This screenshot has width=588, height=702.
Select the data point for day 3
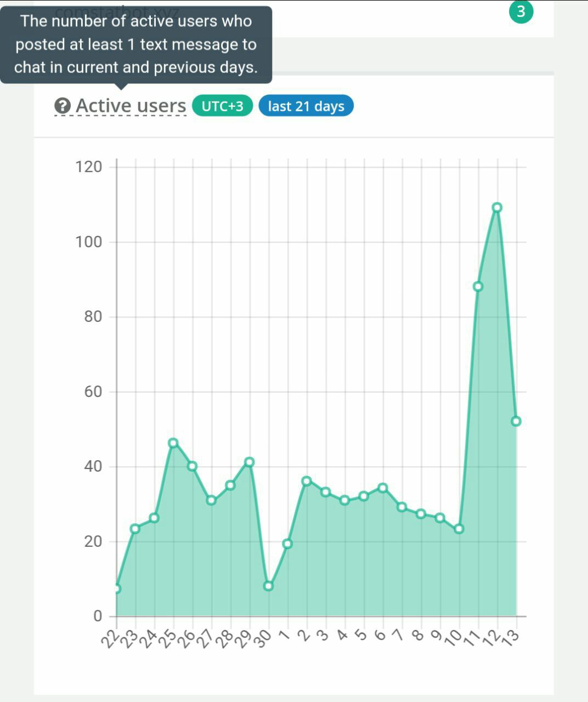(x=325, y=492)
